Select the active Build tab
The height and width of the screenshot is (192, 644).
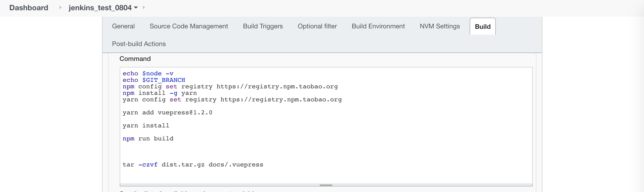pos(483,26)
